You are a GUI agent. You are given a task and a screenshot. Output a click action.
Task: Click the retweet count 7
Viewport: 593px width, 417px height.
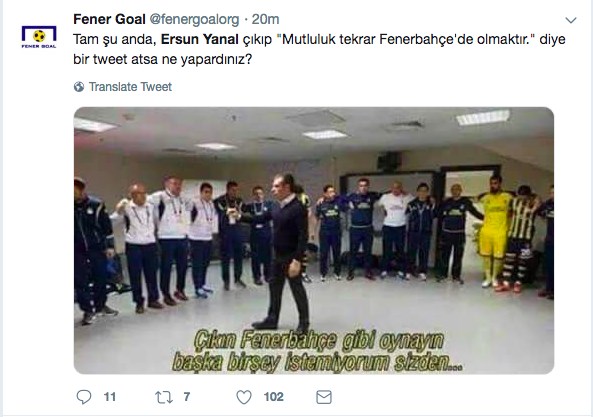tap(186, 397)
